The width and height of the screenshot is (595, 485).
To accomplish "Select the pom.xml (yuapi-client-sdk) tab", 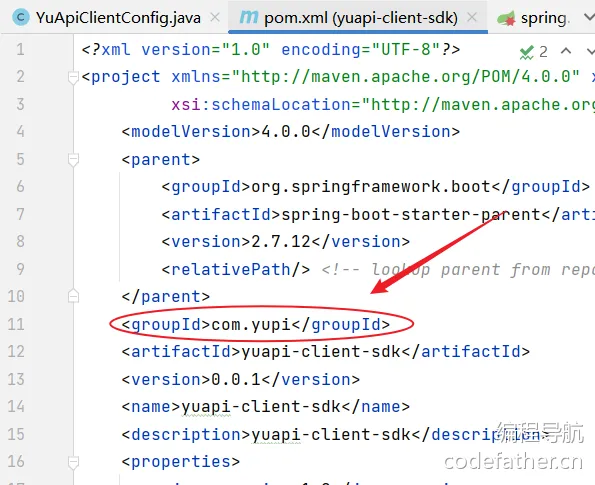I will (360, 18).
